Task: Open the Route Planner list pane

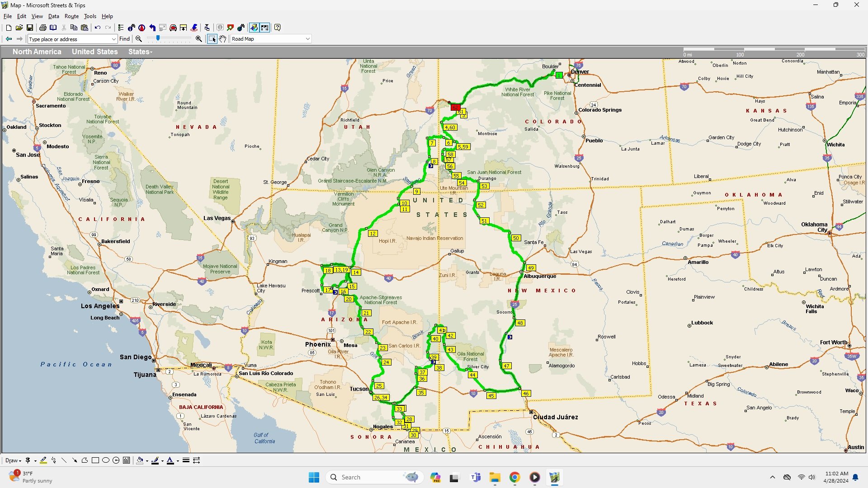Action: tap(121, 28)
